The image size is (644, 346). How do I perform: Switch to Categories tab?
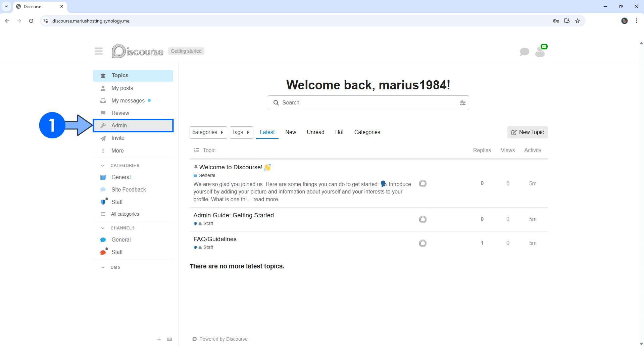click(x=367, y=132)
